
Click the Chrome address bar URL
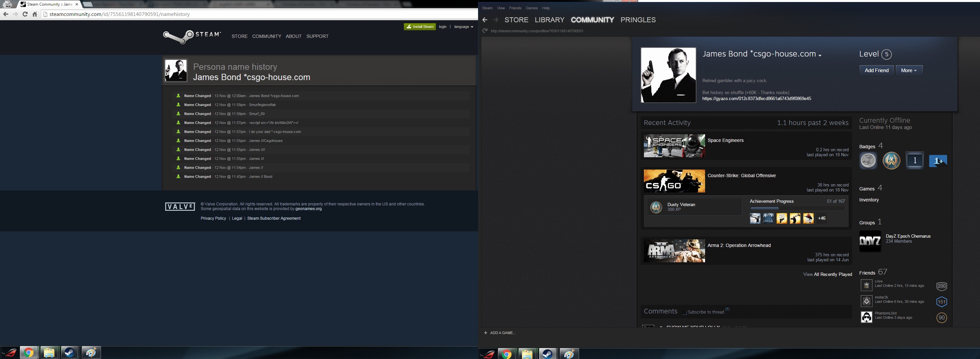[119, 14]
